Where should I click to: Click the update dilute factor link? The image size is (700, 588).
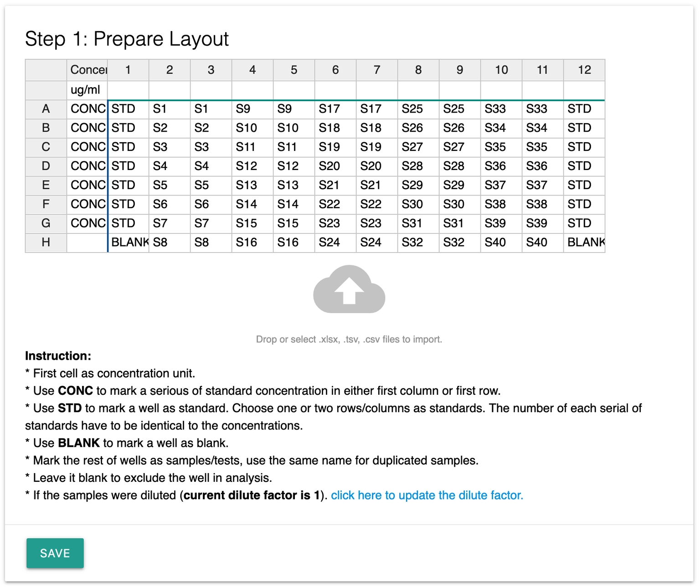point(427,495)
